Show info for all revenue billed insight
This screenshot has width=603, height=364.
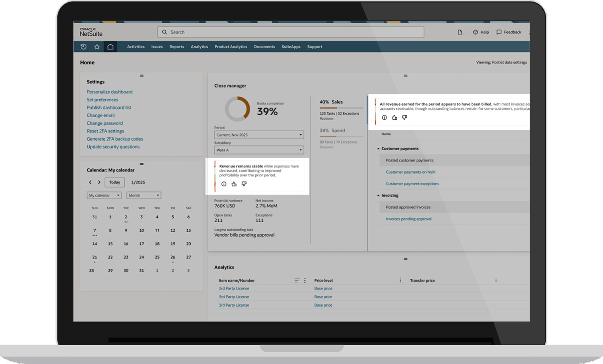[x=384, y=118]
